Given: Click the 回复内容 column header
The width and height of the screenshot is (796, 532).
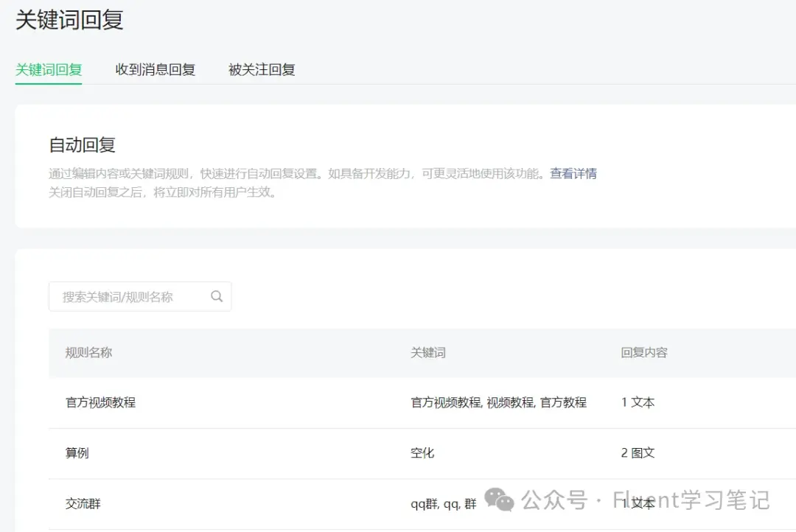Looking at the screenshot, I should click(643, 352).
